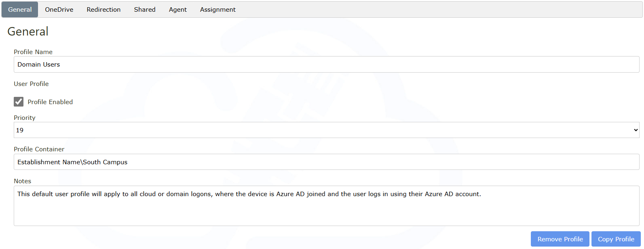Image resolution: width=644 pixels, height=249 pixels.
Task: Click the Notes label above the text area
Action: [x=23, y=181]
